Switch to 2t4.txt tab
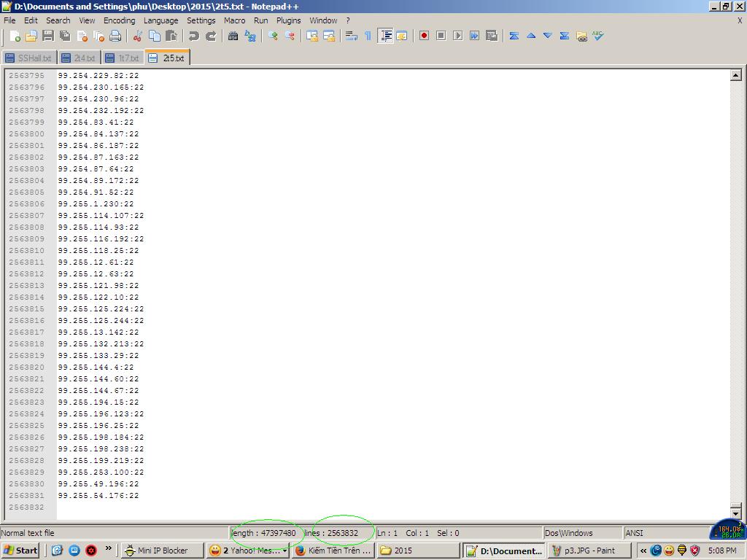The height and width of the screenshot is (560, 747). 80,58
